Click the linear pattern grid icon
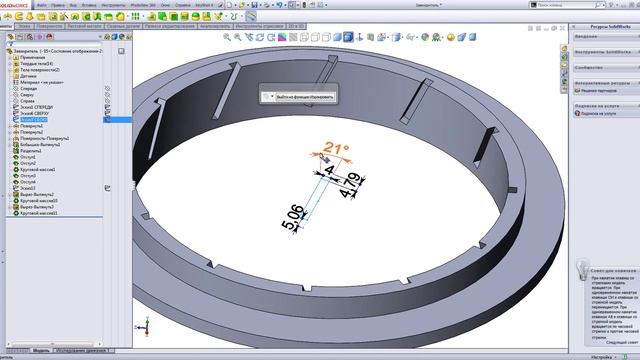640x360 pixels. tap(135, 16)
